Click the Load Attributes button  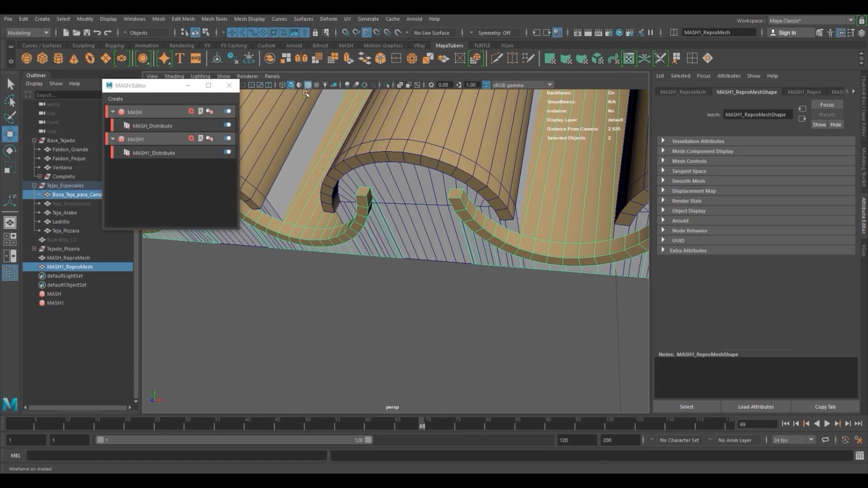tap(755, 407)
